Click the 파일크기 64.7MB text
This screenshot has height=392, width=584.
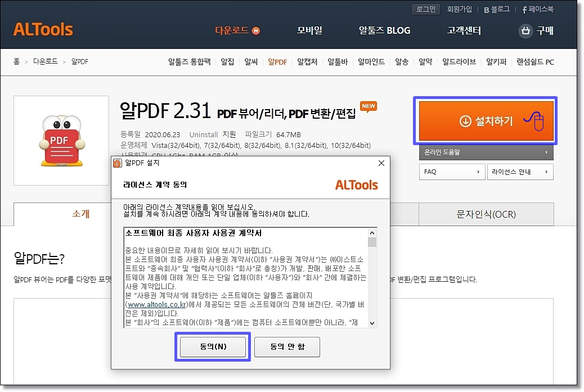273,134
